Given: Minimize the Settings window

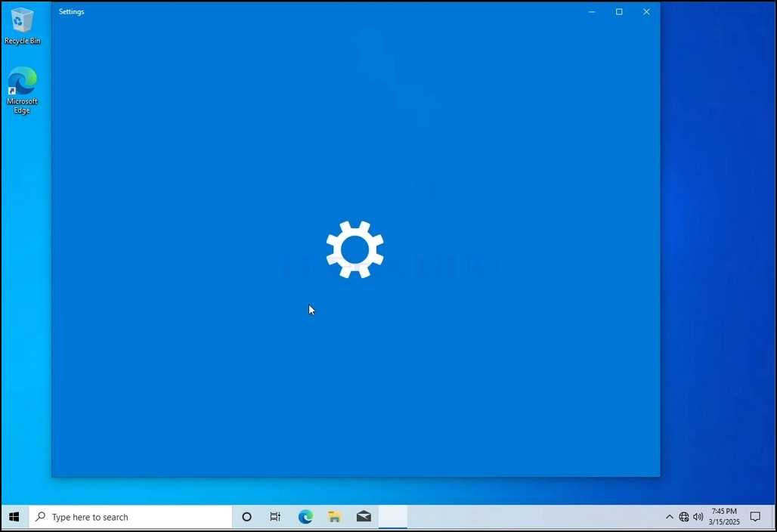Looking at the screenshot, I should 592,11.
